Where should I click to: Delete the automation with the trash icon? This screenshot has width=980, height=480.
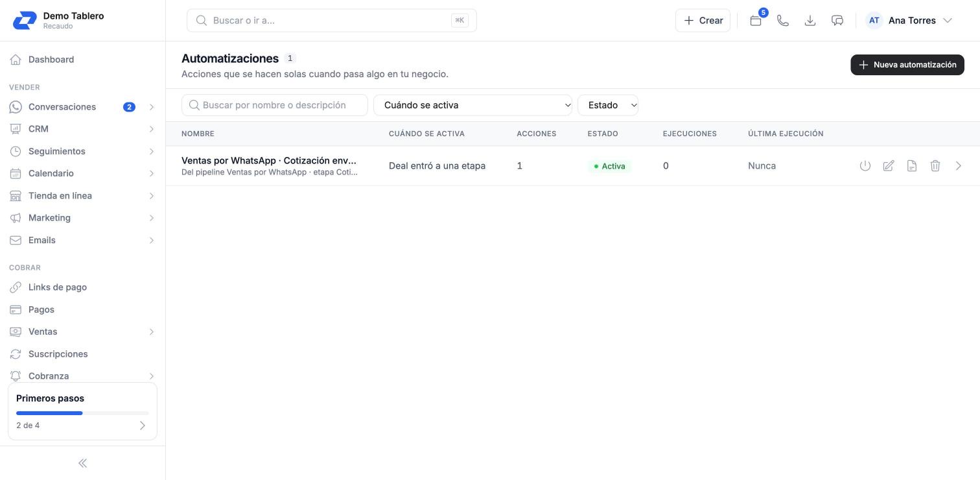[935, 166]
